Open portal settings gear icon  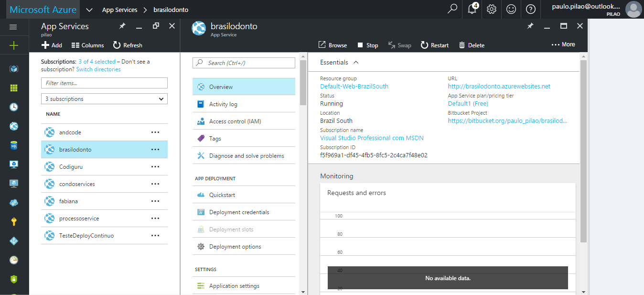click(492, 9)
